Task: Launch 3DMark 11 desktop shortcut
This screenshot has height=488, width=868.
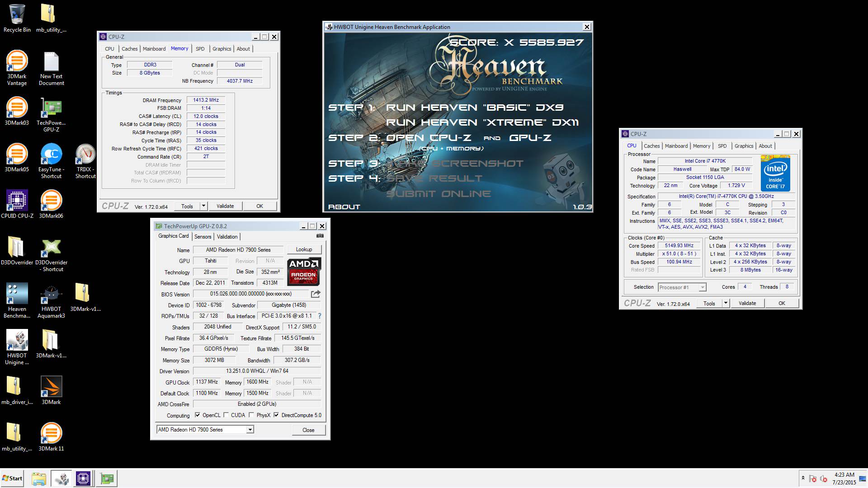Action: [x=51, y=437]
